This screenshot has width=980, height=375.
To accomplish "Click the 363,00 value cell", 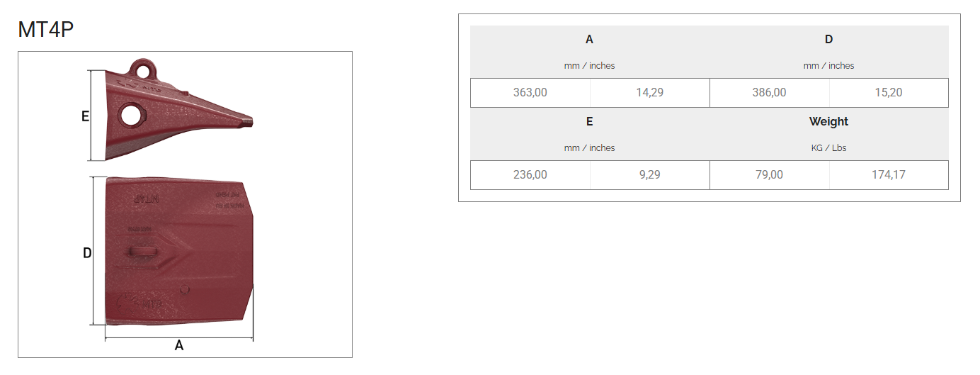I will tap(530, 93).
